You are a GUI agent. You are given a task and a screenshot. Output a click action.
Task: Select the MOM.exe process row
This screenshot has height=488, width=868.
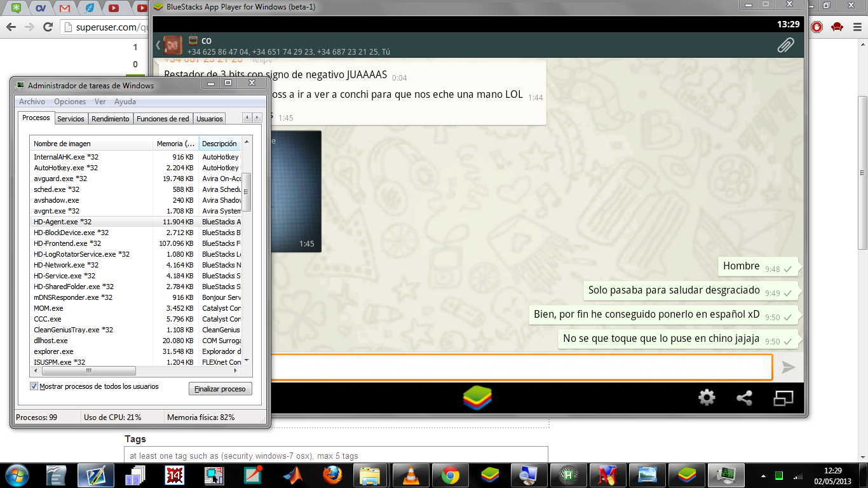pos(136,308)
